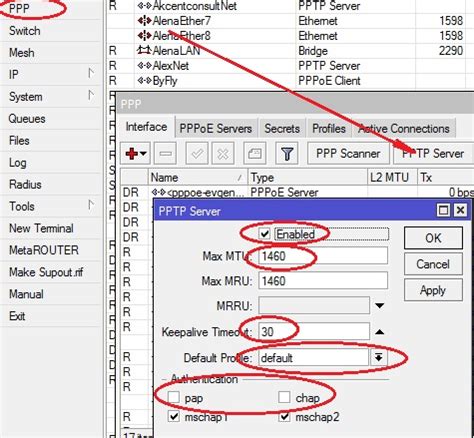Viewport: 474px width, 438px height.
Task: Click the checkmark enable button in PPP toolbar
Action: point(197,154)
